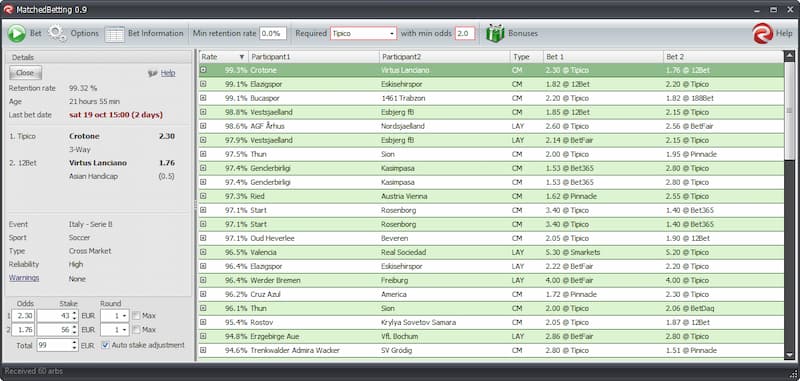Image resolution: width=800 pixels, height=381 pixels.
Task: Click the Warnings link
Action: tap(24, 278)
